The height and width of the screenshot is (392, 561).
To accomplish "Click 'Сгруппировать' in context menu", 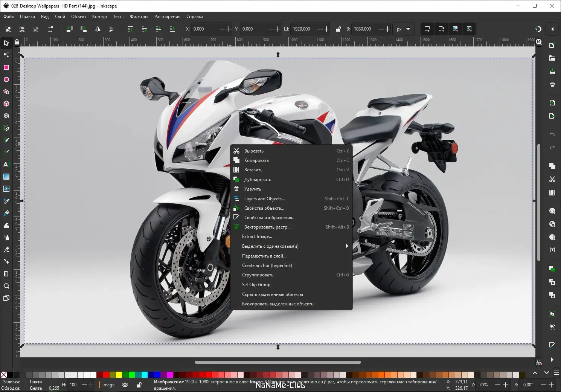I will pos(291,275).
